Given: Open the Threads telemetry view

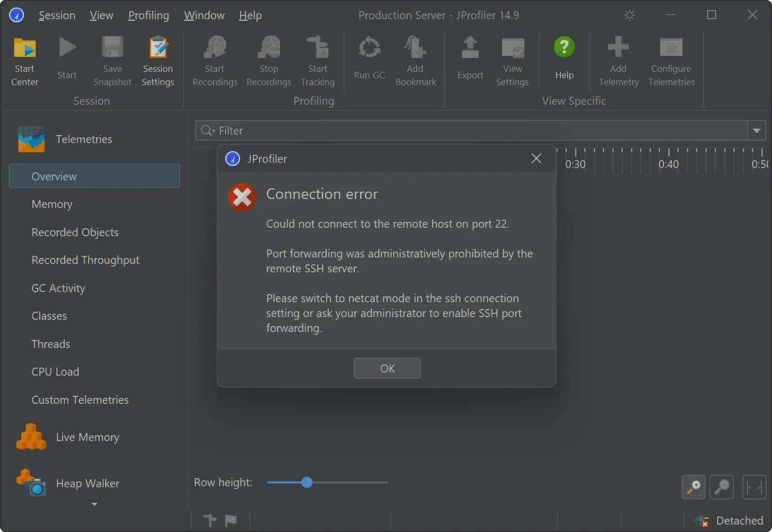Looking at the screenshot, I should tap(51, 344).
